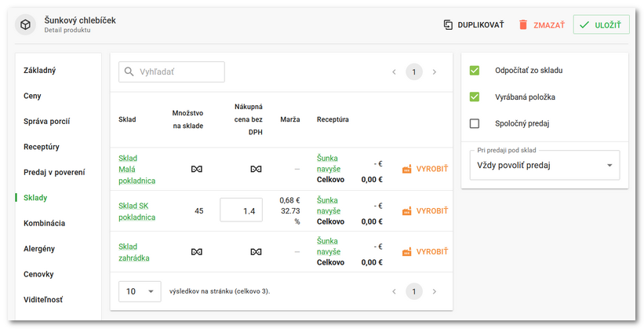Click the VYROBIŤ button for Sklad zahrádka
The height and width of the screenshot is (329, 644).
(425, 252)
